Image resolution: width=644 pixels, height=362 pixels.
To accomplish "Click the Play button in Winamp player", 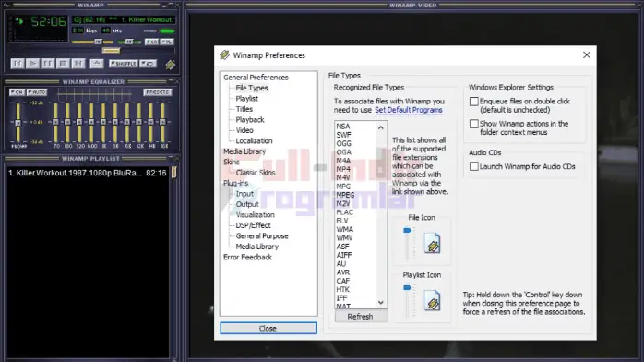I will 32,64.
